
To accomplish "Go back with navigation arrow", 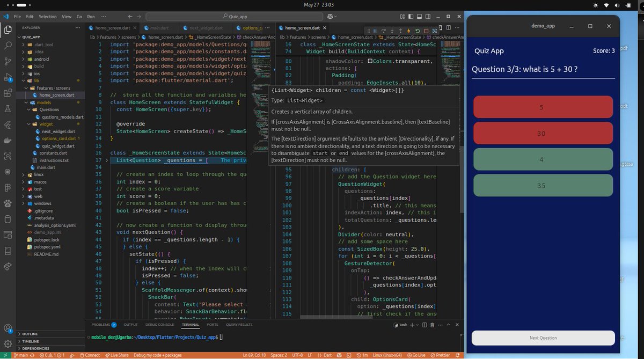I will point(131,17).
